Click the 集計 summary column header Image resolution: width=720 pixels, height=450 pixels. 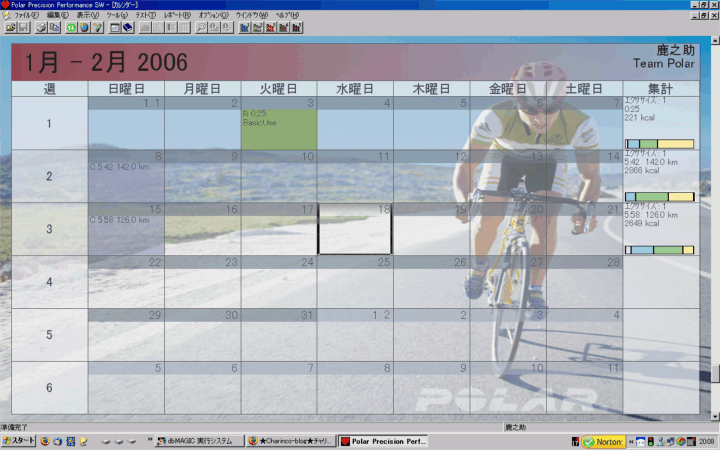[659, 89]
